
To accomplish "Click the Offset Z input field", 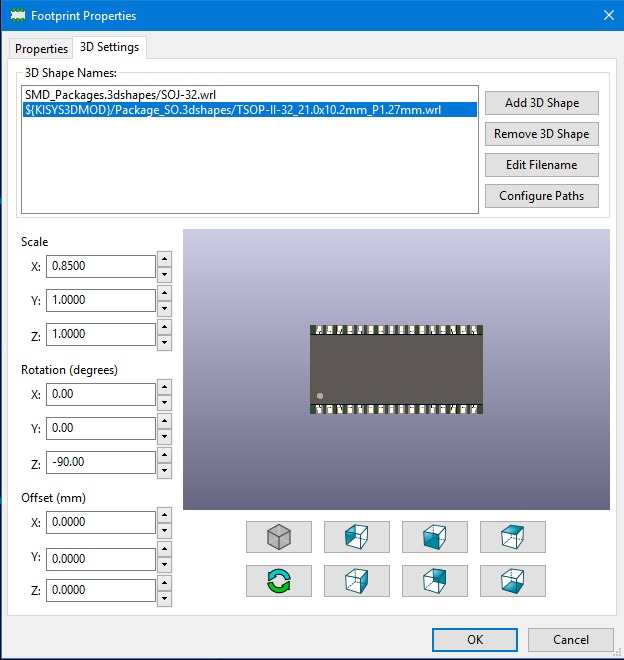I will click(x=101, y=590).
